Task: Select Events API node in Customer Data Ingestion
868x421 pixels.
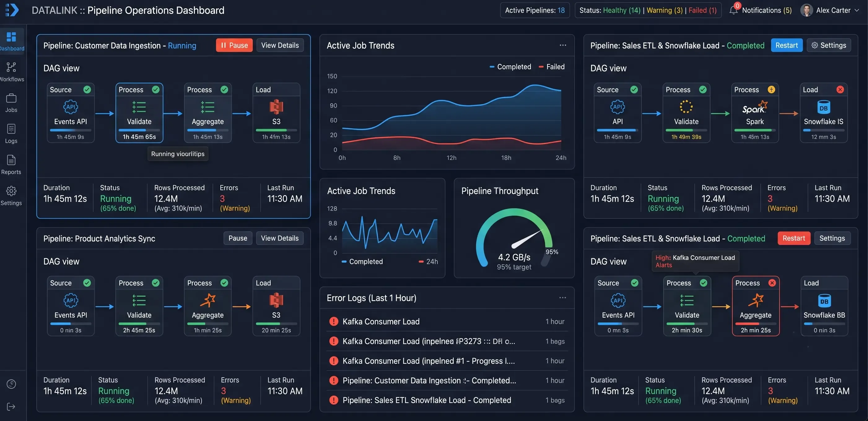Action: coord(70,113)
